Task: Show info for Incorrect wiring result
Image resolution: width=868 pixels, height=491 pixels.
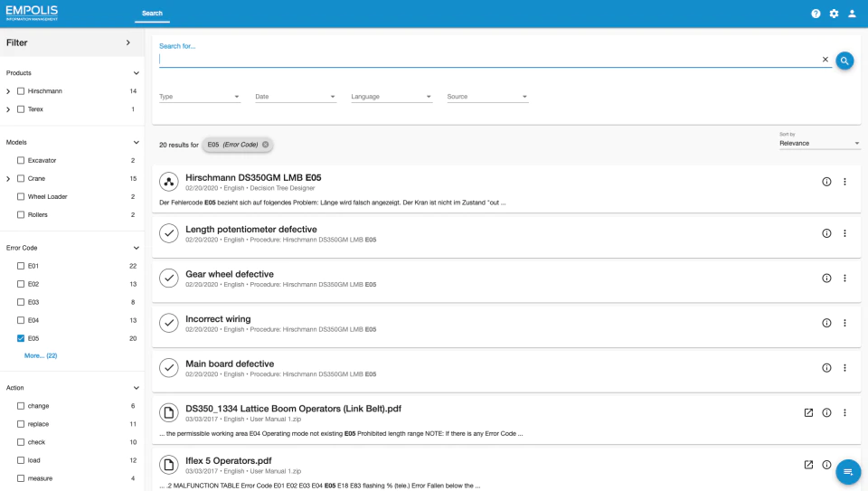Action: [826, 323]
